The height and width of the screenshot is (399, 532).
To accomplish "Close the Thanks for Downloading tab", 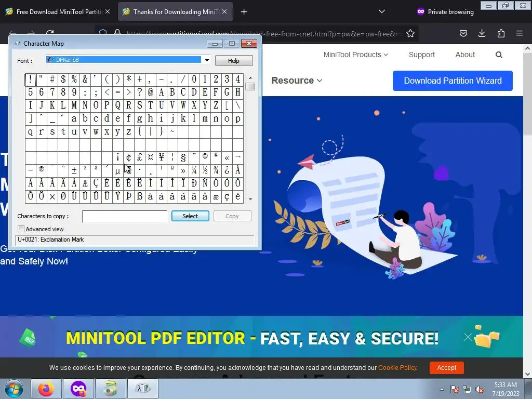I will coord(224,11).
